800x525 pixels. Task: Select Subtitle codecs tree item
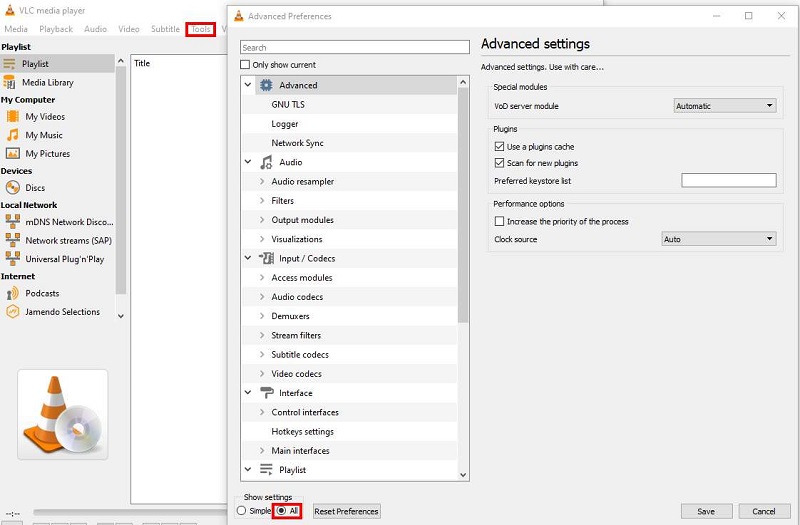click(300, 355)
